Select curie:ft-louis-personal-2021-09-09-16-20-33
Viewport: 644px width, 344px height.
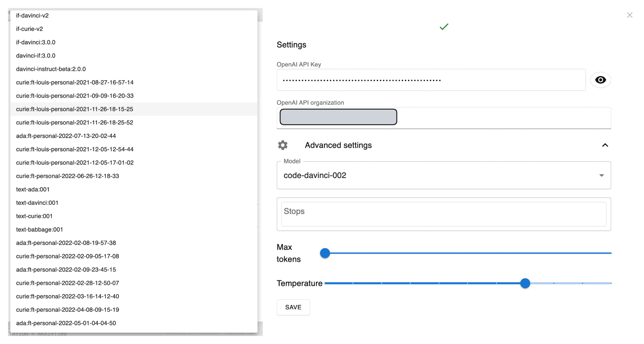click(134, 96)
